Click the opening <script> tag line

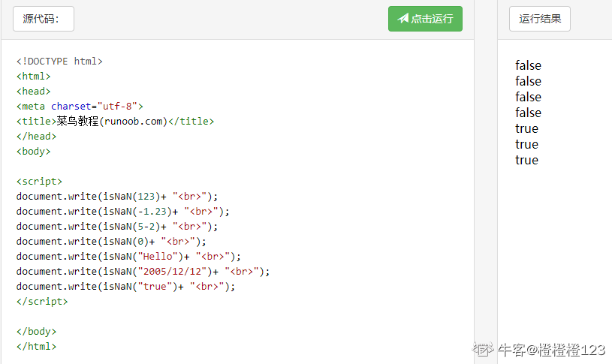pos(39,182)
